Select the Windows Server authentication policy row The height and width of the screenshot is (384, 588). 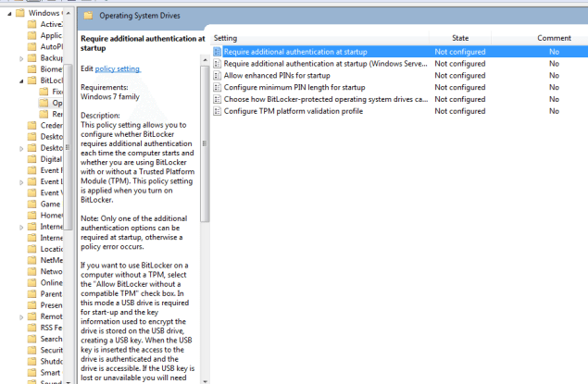[x=400, y=64]
